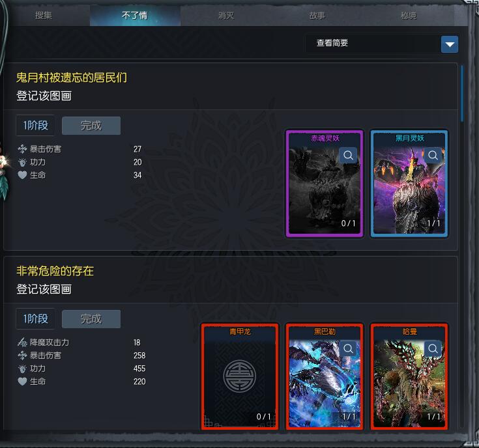Open the blue dropdown arrow beside 查看简要

tap(450, 44)
